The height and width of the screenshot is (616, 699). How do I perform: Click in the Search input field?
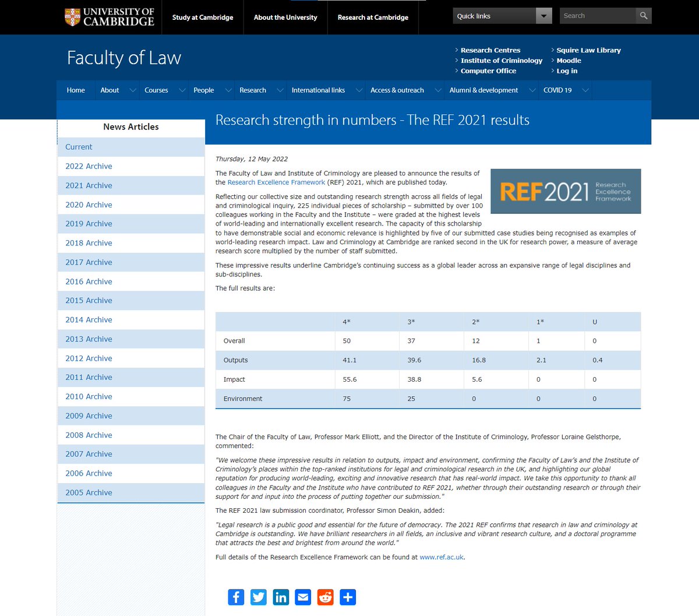tap(598, 16)
